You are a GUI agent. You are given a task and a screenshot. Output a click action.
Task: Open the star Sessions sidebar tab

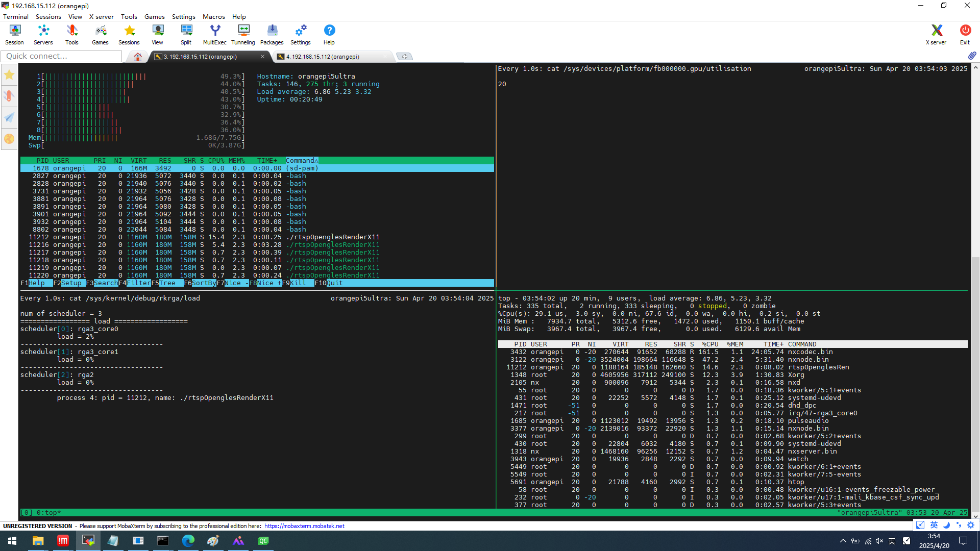9,75
